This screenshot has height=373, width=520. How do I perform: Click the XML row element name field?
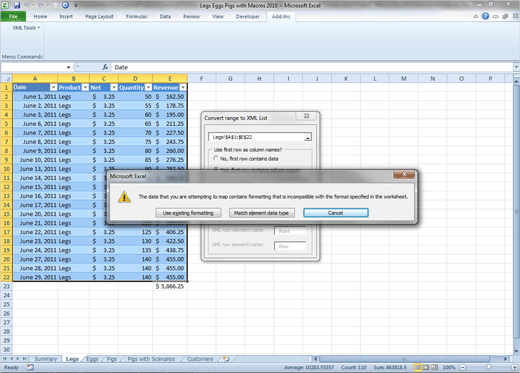point(290,246)
